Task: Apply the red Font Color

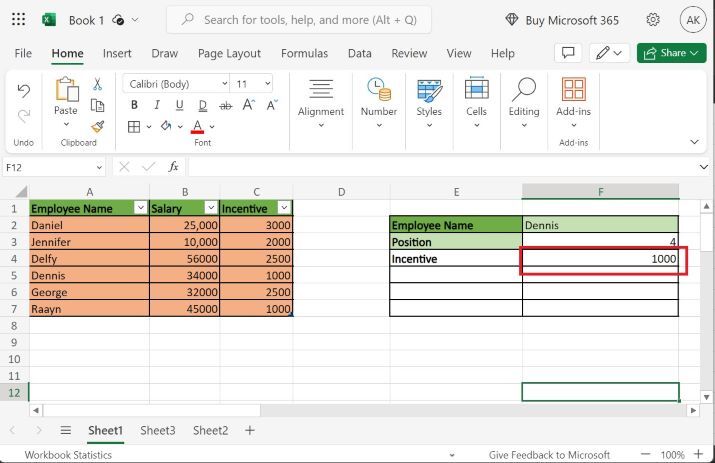Action: (197, 126)
